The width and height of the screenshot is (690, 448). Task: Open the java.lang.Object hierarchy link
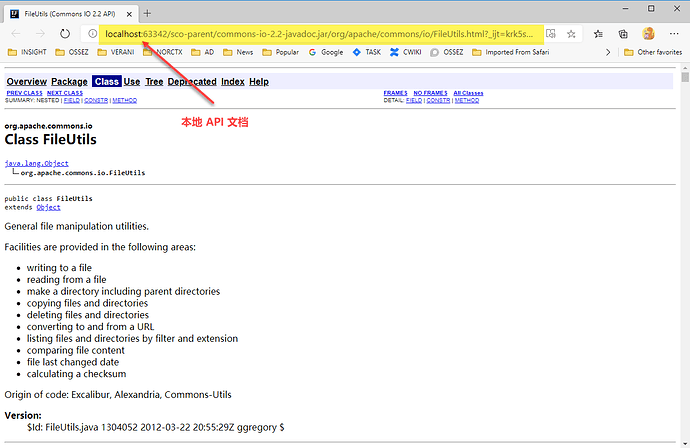click(x=37, y=163)
